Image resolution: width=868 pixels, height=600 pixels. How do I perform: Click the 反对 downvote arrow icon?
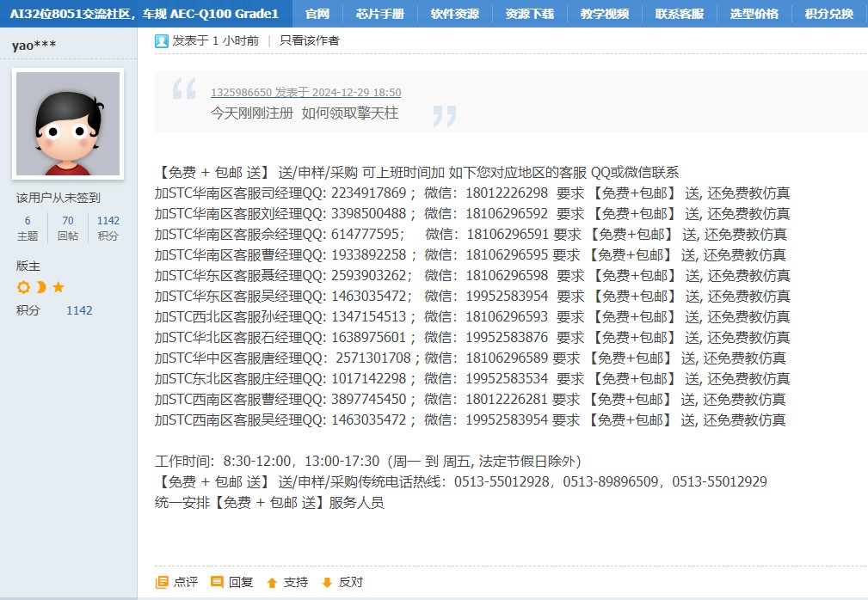click(x=327, y=582)
